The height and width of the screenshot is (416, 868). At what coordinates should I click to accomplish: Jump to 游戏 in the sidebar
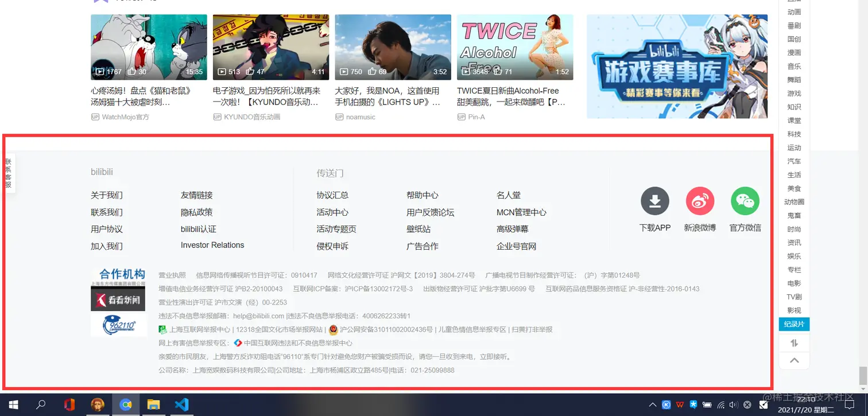tap(794, 94)
